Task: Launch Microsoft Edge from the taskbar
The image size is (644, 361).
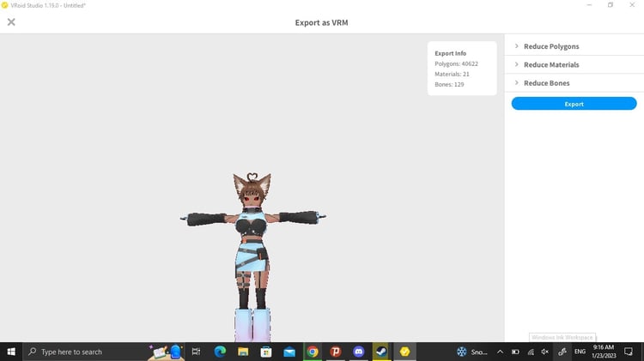Action: (220, 352)
